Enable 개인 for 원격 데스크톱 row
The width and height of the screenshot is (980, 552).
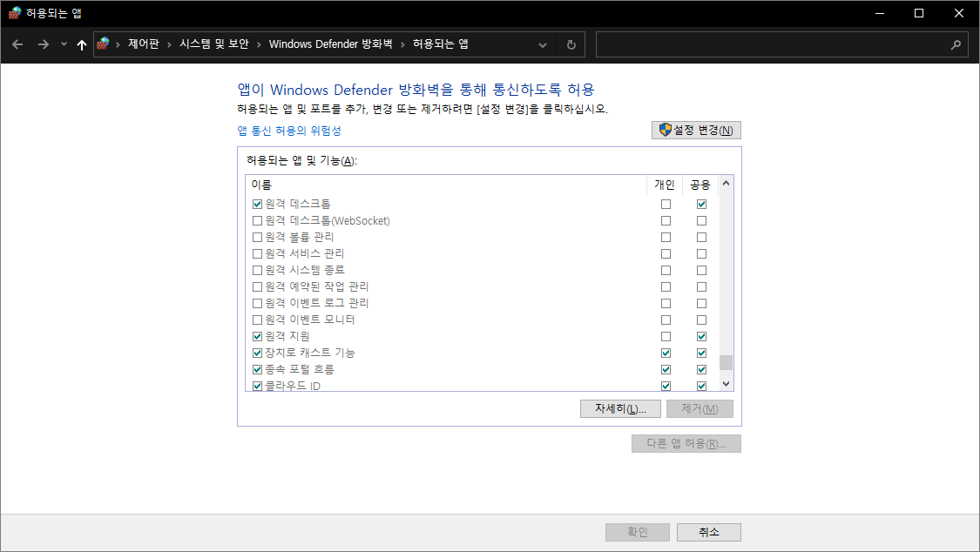[666, 205]
